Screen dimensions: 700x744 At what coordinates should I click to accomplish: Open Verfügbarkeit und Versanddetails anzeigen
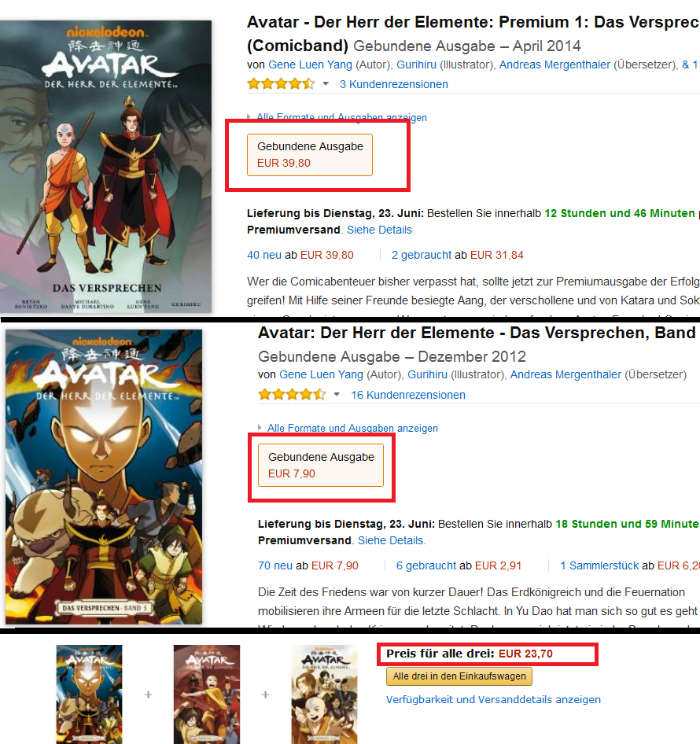coord(493,699)
